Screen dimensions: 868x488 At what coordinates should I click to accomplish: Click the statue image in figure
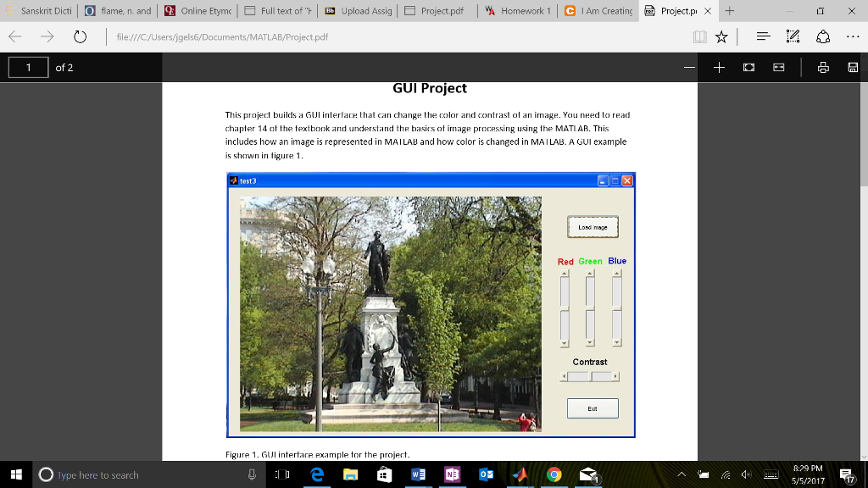point(391,313)
